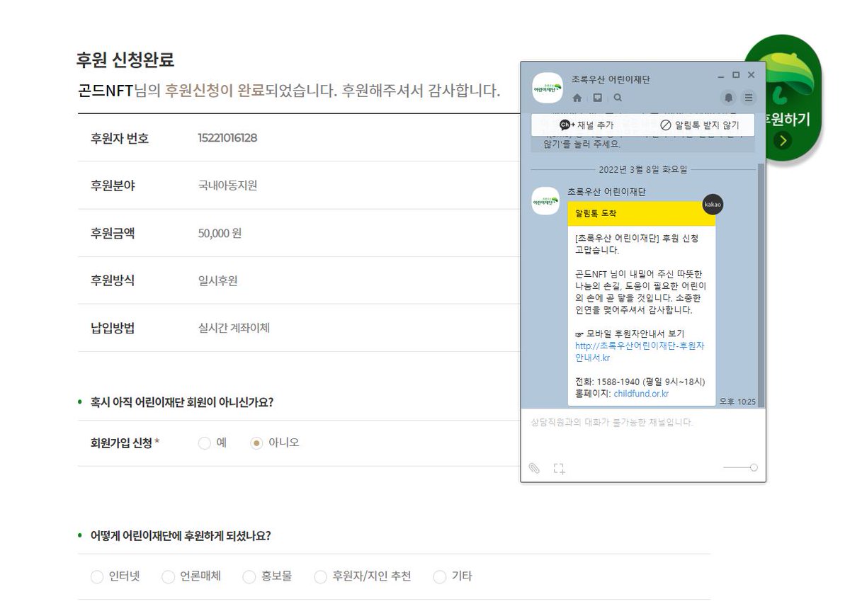Adjust the chat transparency slider
The height and width of the screenshot is (616, 850).
tap(740, 467)
